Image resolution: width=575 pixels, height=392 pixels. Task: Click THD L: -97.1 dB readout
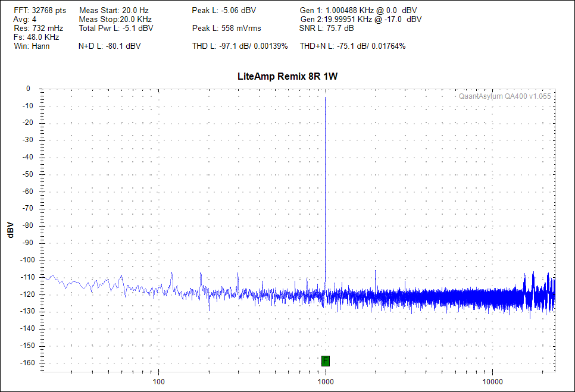pos(240,46)
